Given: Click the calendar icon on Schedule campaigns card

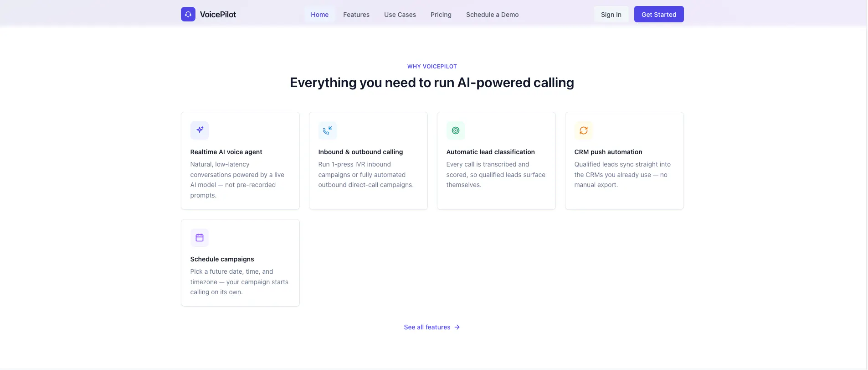Looking at the screenshot, I should (x=200, y=238).
